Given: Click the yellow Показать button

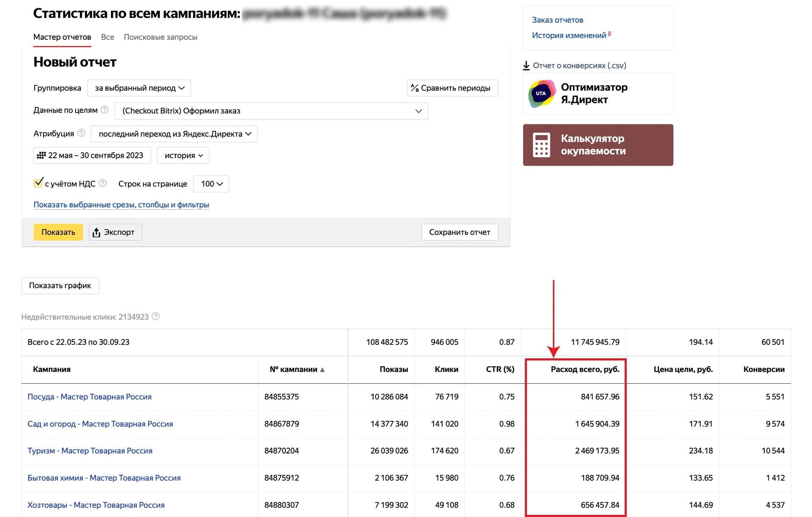Looking at the screenshot, I should coord(58,232).
